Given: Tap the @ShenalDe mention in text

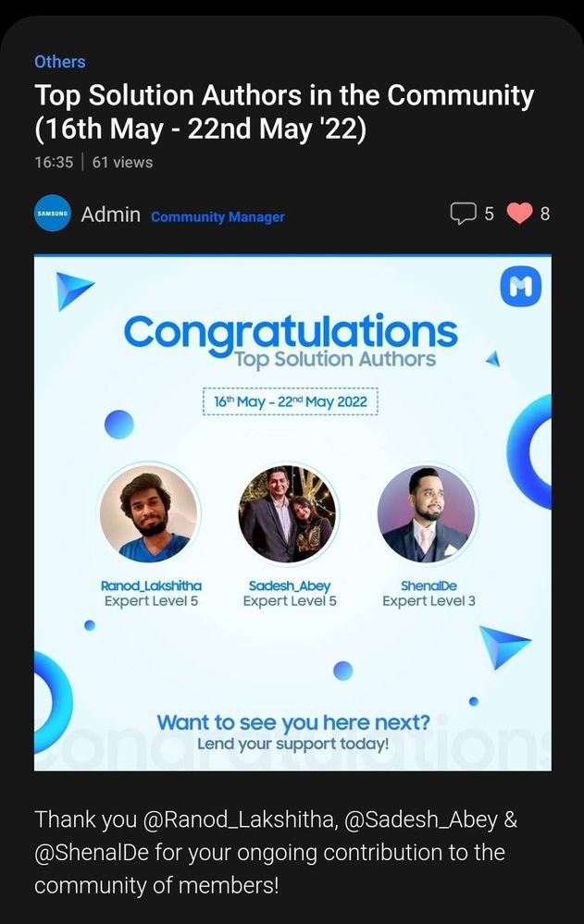Looking at the screenshot, I should (x=92, y=853).
